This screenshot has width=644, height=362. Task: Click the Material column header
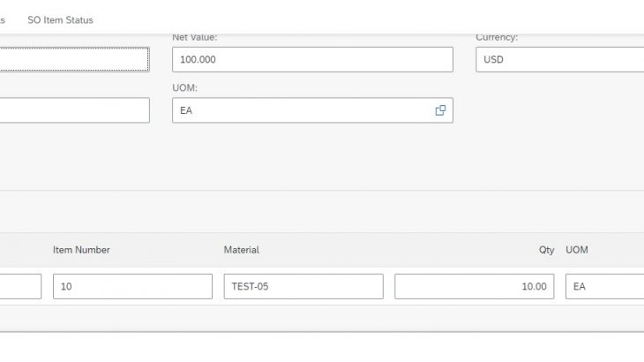[242, 250]
